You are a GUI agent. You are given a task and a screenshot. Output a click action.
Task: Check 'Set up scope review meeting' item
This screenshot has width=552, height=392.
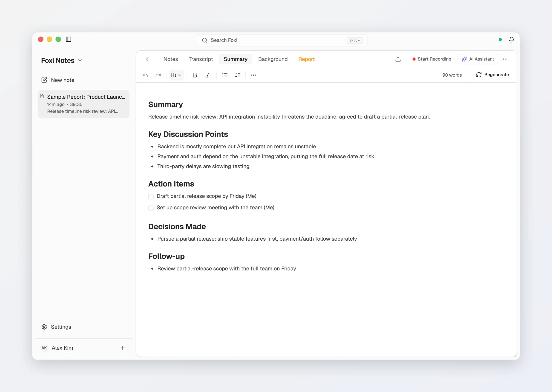(x=151, y=208)
